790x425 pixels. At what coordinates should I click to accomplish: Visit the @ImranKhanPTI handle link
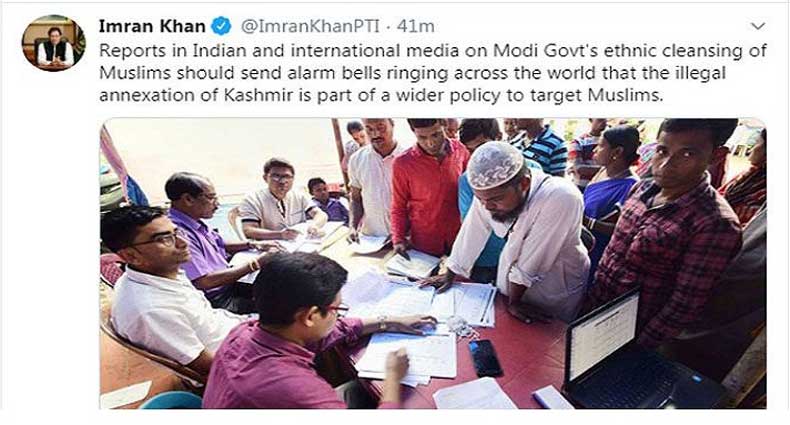pos(310,26)
